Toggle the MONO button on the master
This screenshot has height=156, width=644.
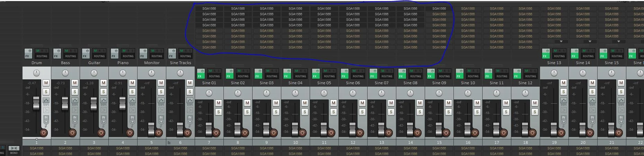tap(14, 150)
